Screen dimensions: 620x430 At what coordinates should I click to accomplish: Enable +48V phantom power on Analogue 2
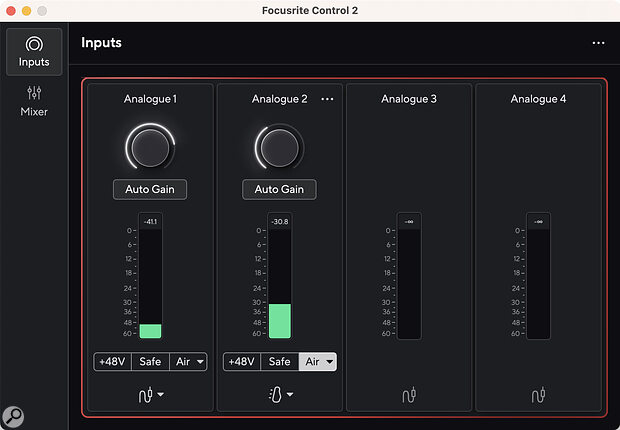[x=242, y=362]
